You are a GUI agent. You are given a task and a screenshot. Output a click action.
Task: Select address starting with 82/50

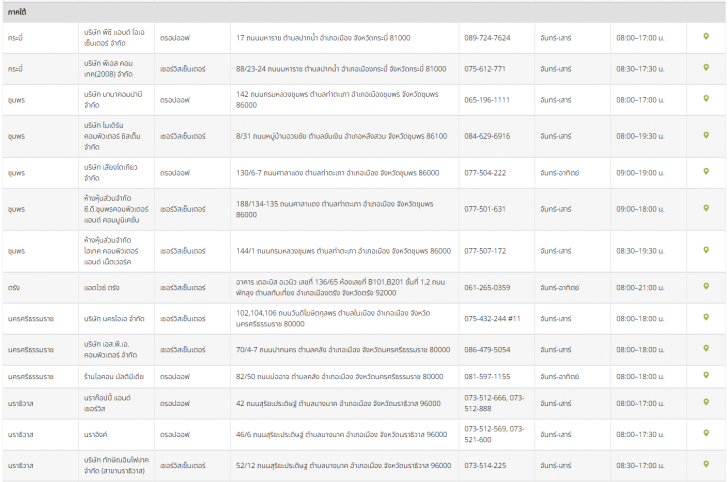[x=339, y=377]
